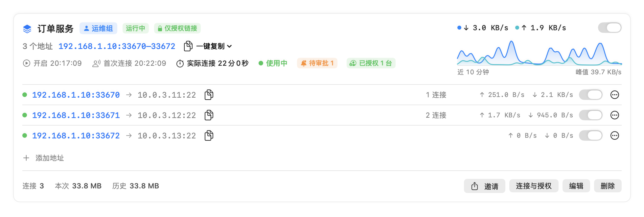This screenshot has height=217, width=644.
Task: Toggle the switch for port 33671
Action: coord(591,115)
